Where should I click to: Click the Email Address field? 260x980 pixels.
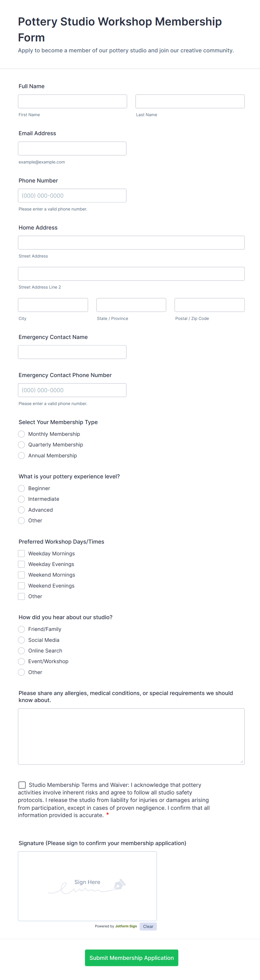click(x=72, y=148)
